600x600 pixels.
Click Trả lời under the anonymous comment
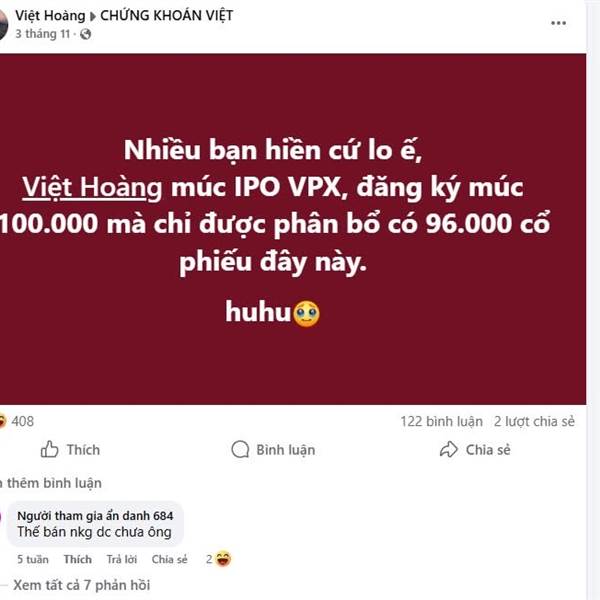coord(122,559)
